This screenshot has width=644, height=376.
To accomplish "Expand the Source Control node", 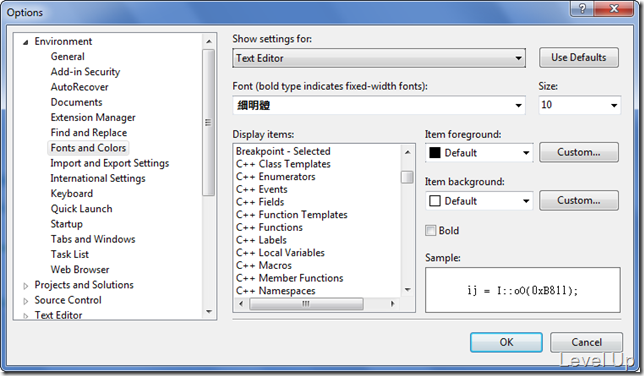I will [25, 301].
